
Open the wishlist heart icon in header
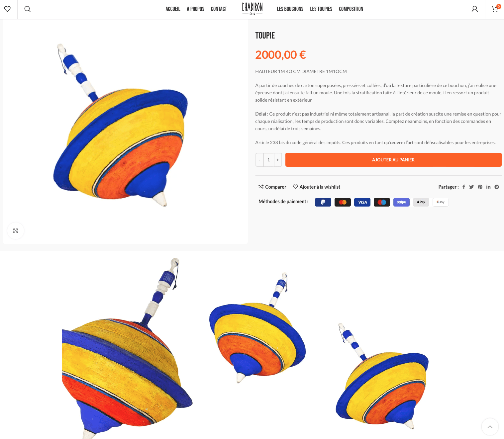click(7, 9)
